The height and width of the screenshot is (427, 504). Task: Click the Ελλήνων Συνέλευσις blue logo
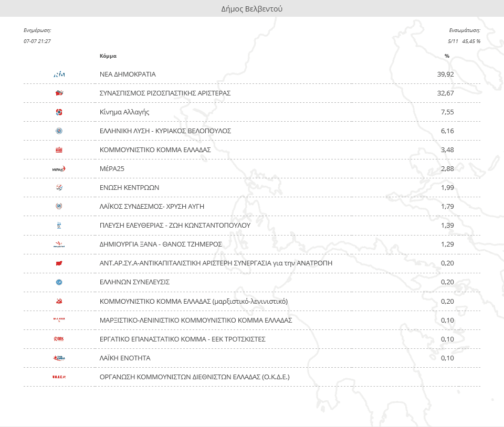point(59,282)
